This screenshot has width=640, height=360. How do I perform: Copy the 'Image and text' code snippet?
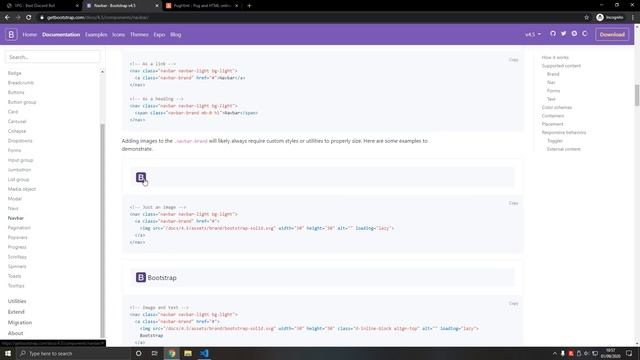[x=513, y=303]
